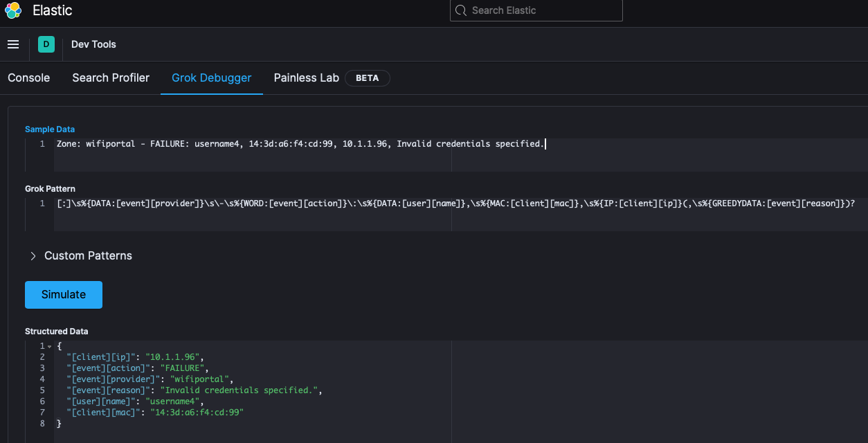868x443 pixels.
Task: Click the "[event][action]" key in output
Action: pos(108,368)
